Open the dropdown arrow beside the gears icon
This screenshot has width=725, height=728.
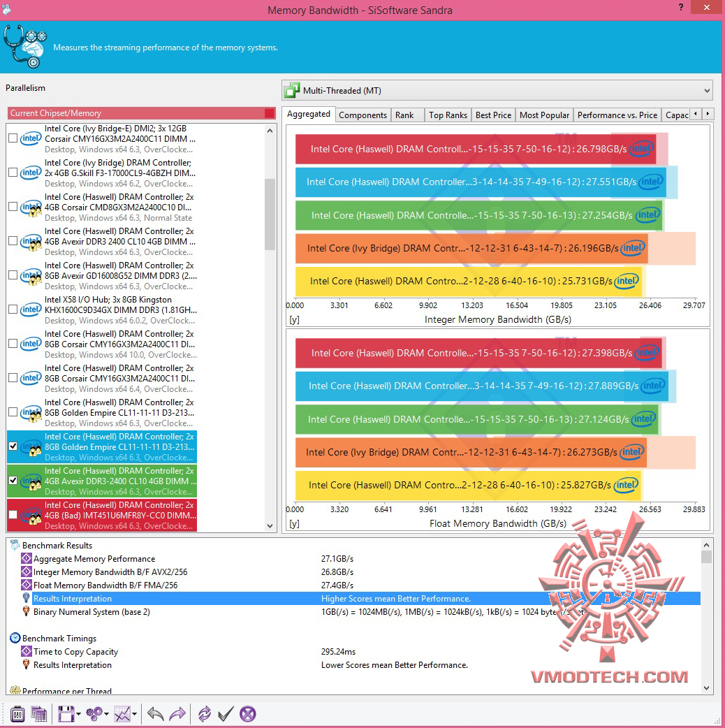pyautogui.click(x=107, y=714)
